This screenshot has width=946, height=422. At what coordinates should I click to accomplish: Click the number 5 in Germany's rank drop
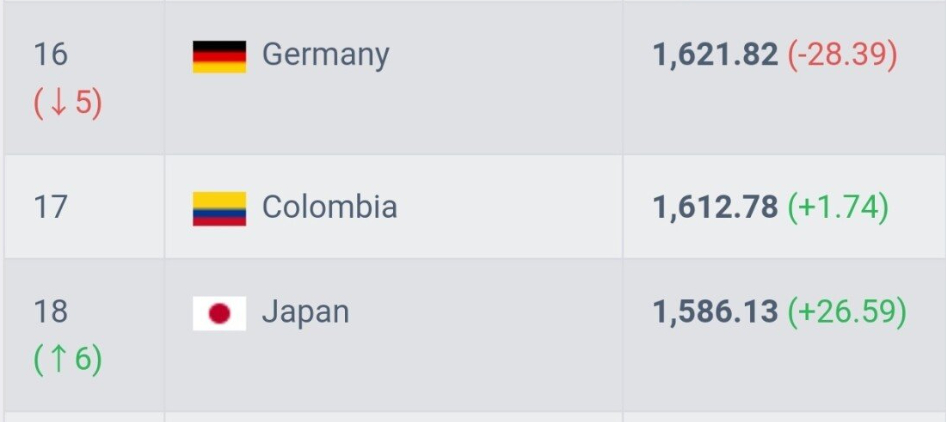click(84, 104)
